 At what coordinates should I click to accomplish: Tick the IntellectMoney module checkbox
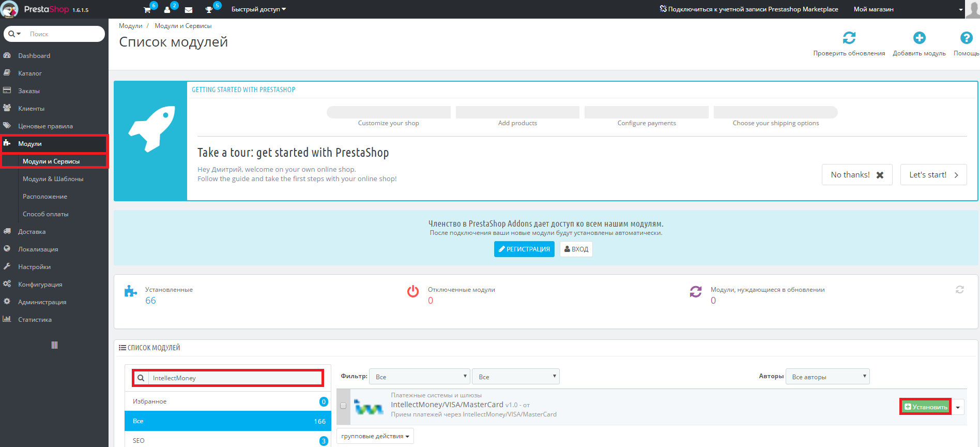click(x=343, y=406)
